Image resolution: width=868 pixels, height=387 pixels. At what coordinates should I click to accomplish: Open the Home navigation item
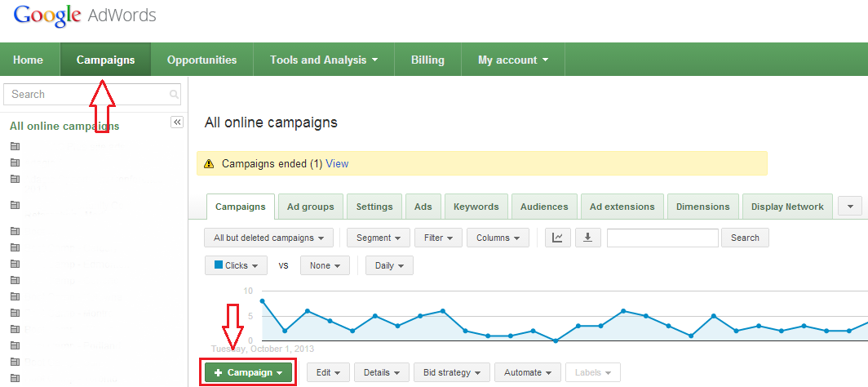pyautogui.click(x=29, y=60)
